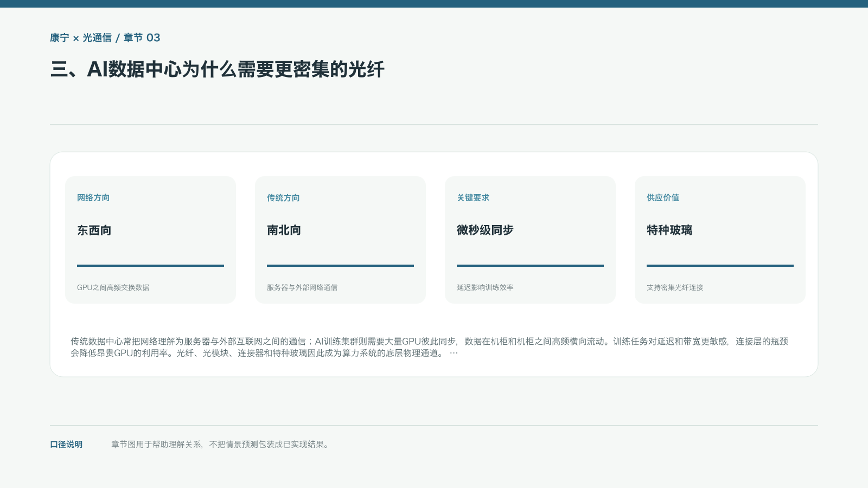Click the caption "延迟影响训练效率"
The width and height of the screenshot is (868, 488).
(485, 287)
